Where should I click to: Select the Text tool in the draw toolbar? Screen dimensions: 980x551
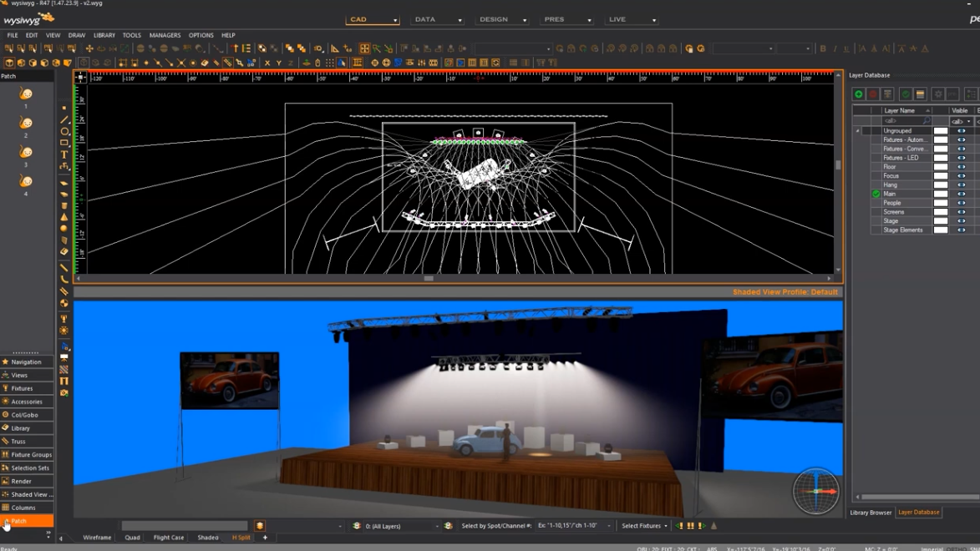click(x=64, y=154)
